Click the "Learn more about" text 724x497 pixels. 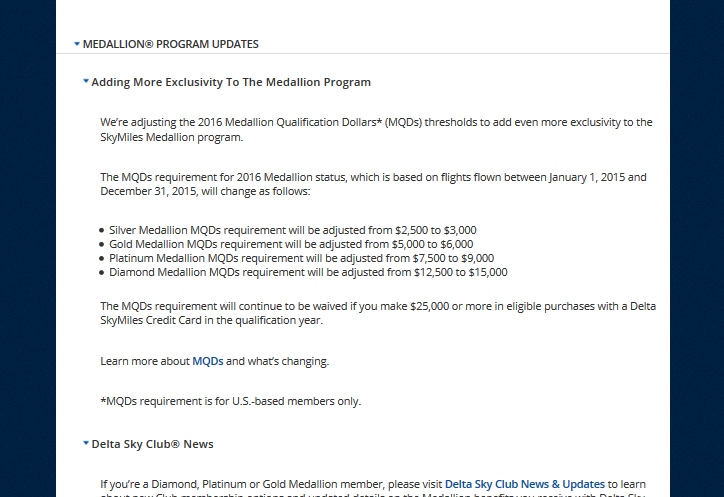click(x=145, y=361)
